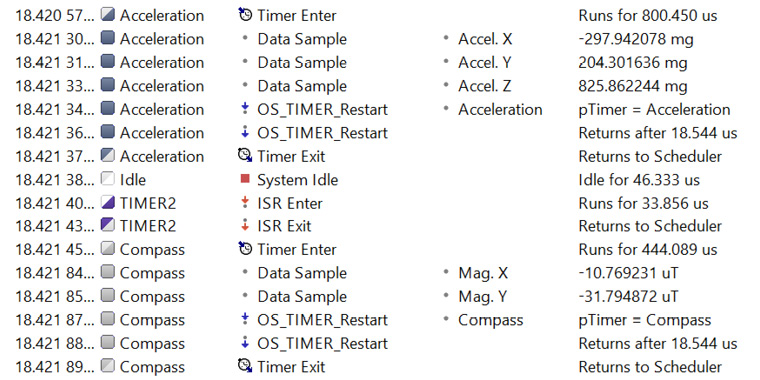
Task: Click the gray Compass swatch on Mag. X row
Action: [x=108, y=272]
